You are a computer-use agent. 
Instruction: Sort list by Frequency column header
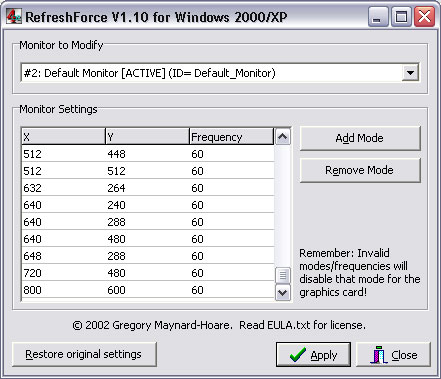tap(231, 136)
